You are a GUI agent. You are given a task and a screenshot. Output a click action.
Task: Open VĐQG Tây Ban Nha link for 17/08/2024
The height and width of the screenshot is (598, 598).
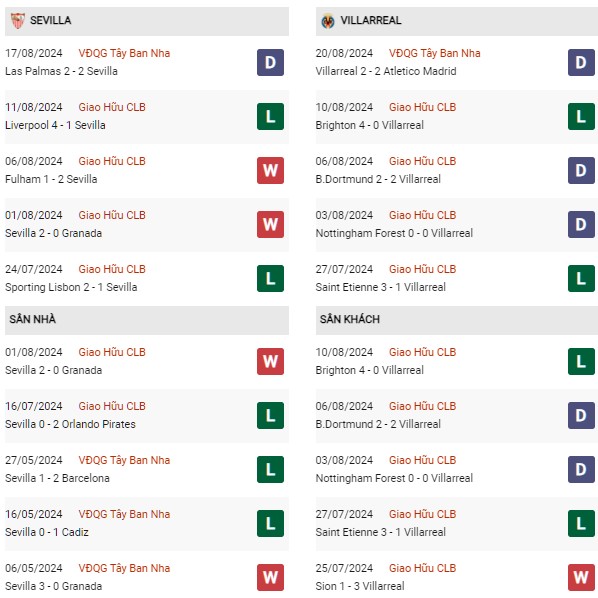point(124,53)
